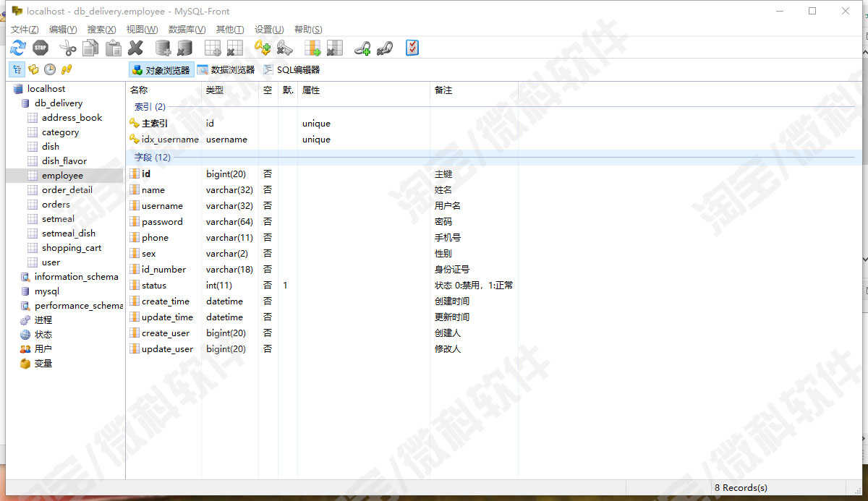Click the STOP toolbar icon

pos(41,48)
